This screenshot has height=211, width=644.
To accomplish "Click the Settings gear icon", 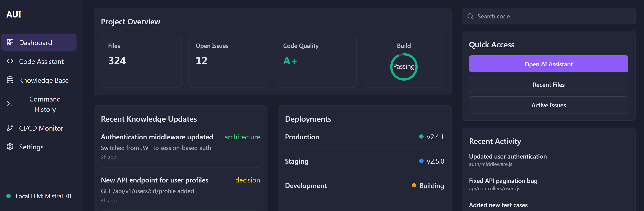I will coord(10,147).
